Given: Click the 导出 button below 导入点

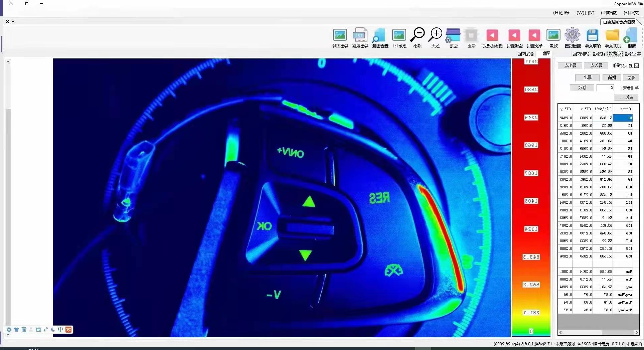Looking at the screenshot, I should (x=587, y=77).
